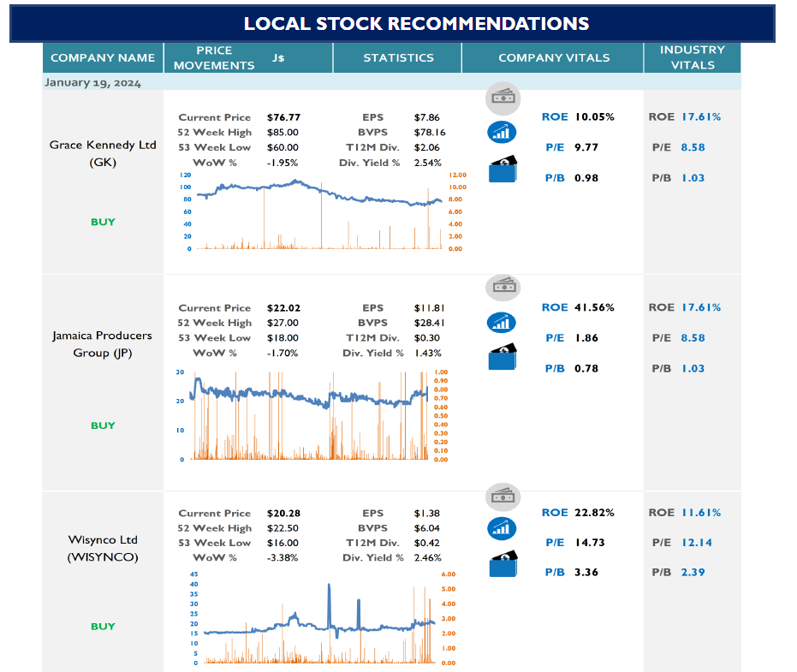Click the cash banknote icon in Grace Kennedy row

click(503, 98)
